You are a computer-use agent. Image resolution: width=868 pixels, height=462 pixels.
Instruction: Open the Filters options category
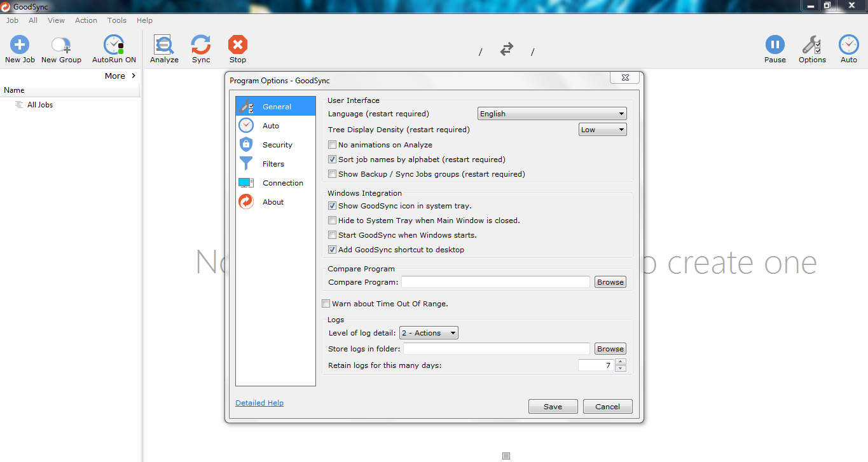coord(275,164)
